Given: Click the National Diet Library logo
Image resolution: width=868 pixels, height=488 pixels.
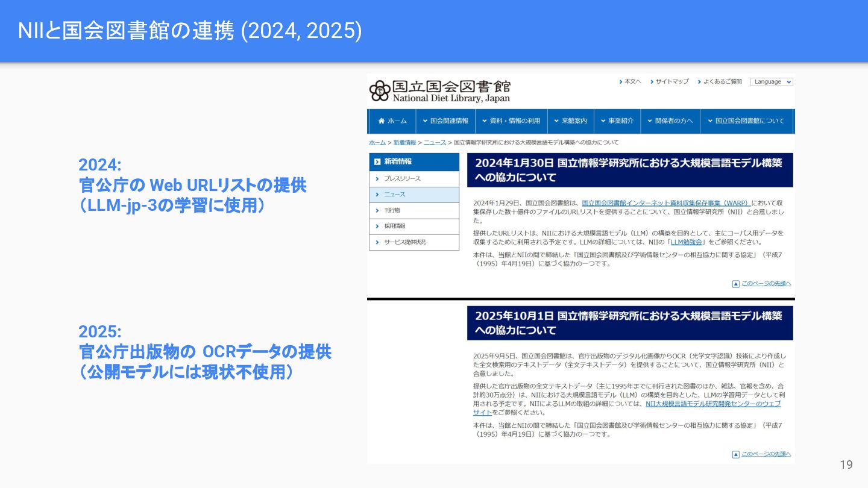Looking at the screenshot, I should coord(439,91).
